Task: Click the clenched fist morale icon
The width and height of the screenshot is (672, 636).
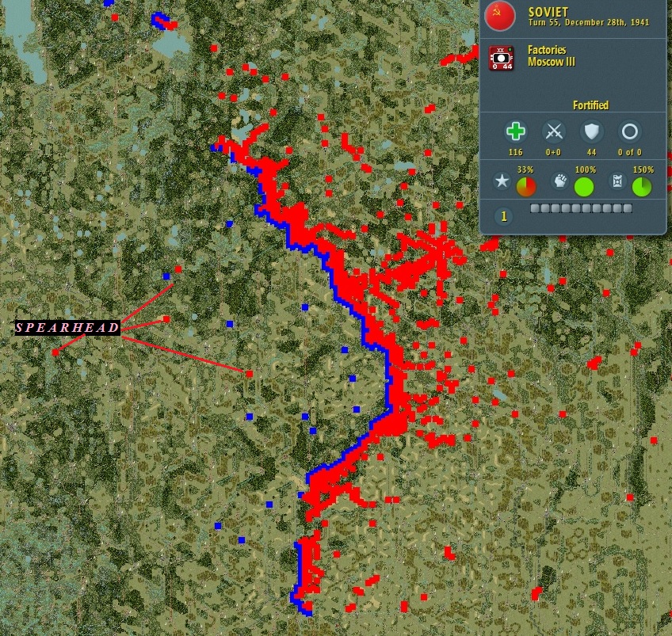Action: [559, 181]
